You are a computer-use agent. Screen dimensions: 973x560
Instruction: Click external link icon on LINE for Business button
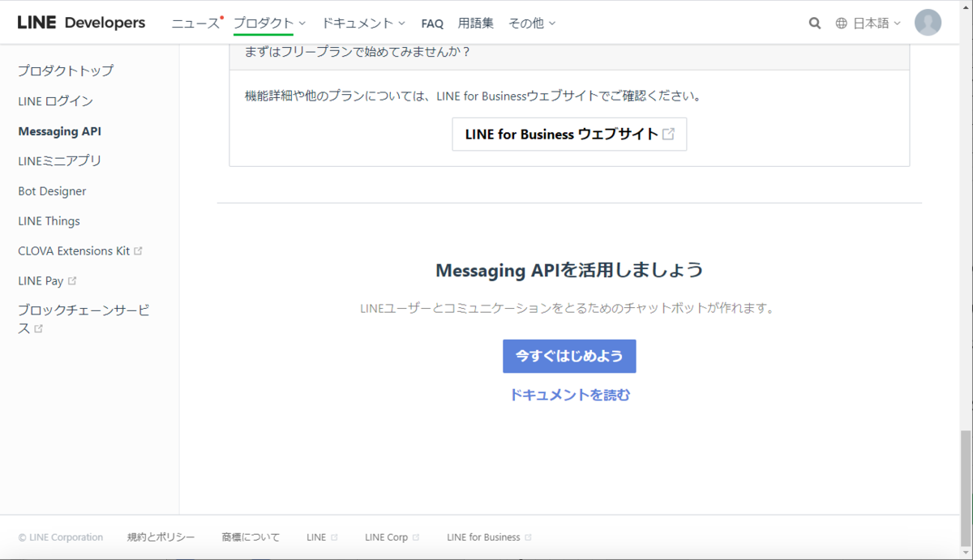point(668,135)
